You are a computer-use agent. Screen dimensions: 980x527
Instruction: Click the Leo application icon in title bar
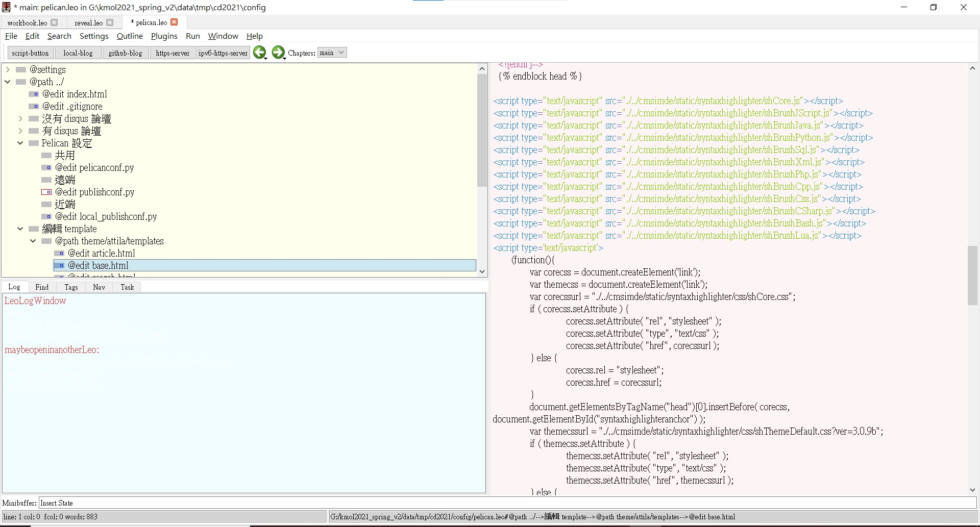[x=6, y=7]
